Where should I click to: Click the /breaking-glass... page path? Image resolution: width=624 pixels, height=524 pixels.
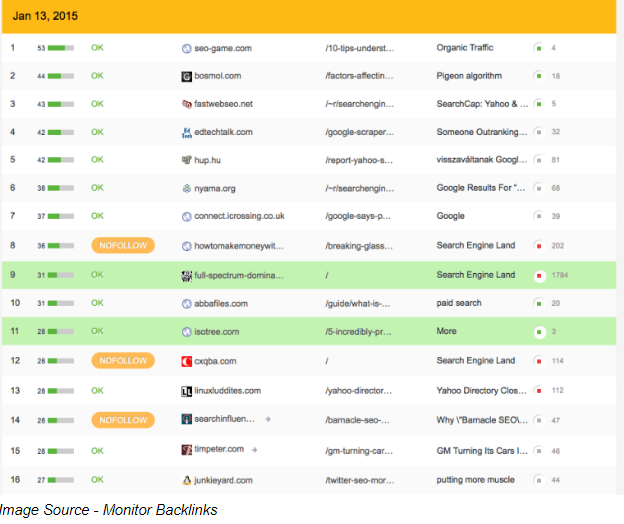pos(359,246)
